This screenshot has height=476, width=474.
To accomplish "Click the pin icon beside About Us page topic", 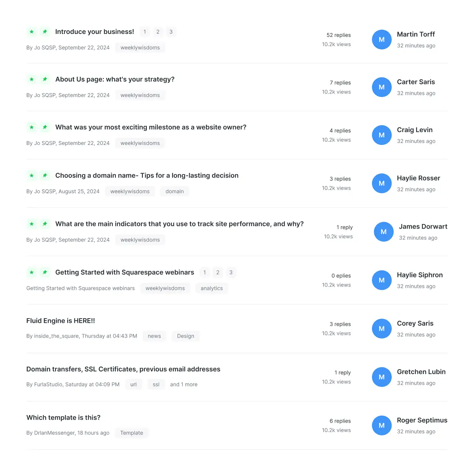I will click(45, 79).
